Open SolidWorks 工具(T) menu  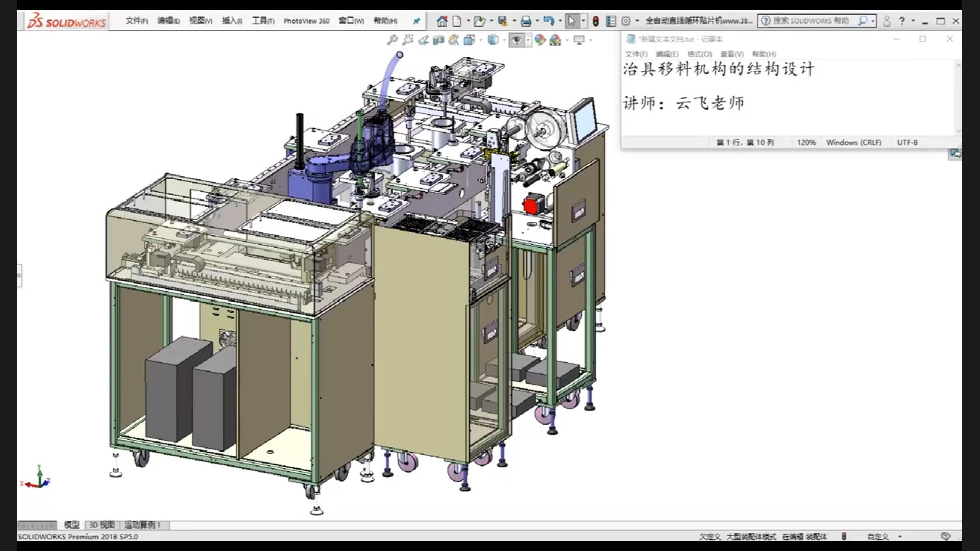point(263,21)
